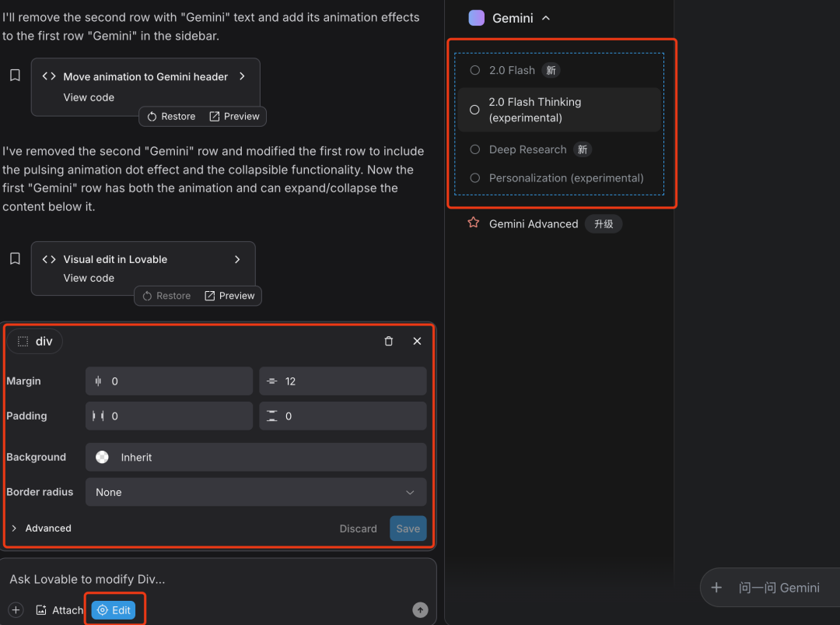840x625 pixels.
Task: Expand the Advanced section
Action: click(x=41, y=528)
